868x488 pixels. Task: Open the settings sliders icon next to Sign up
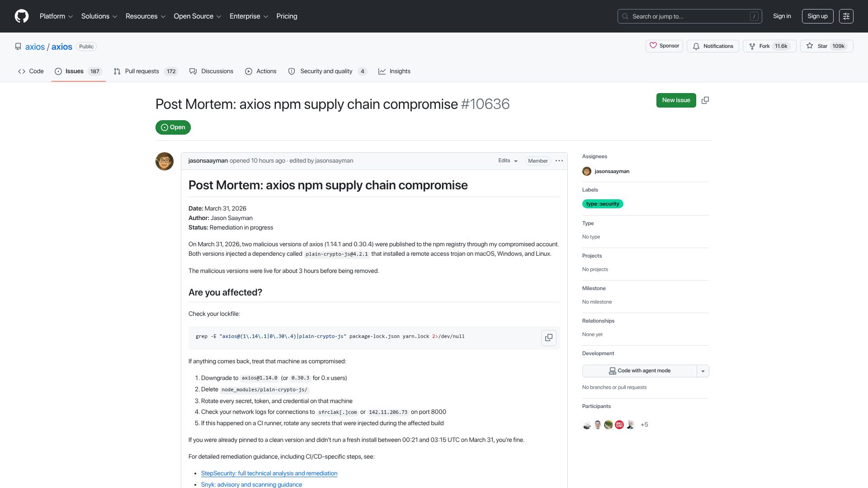[x=846, y=16]
